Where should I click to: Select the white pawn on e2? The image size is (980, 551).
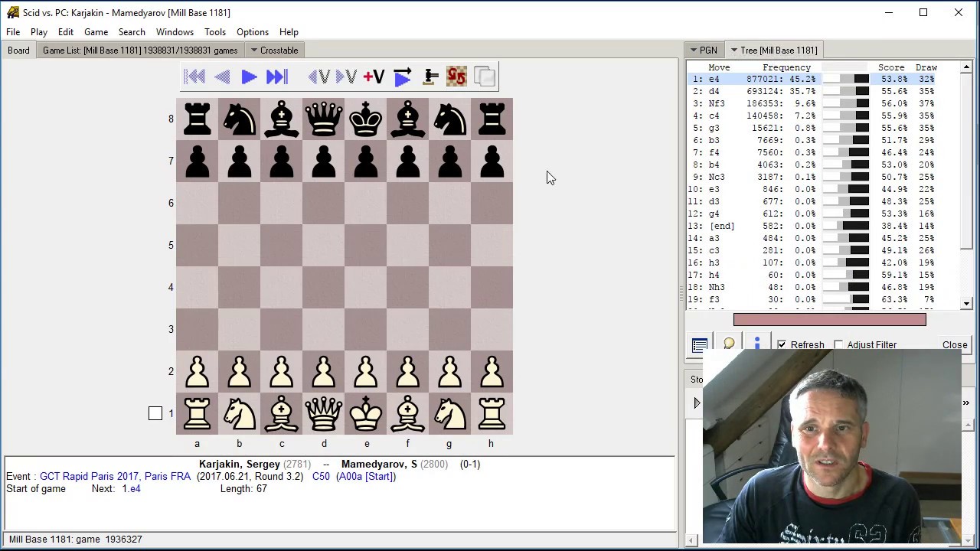coord(366,372)
